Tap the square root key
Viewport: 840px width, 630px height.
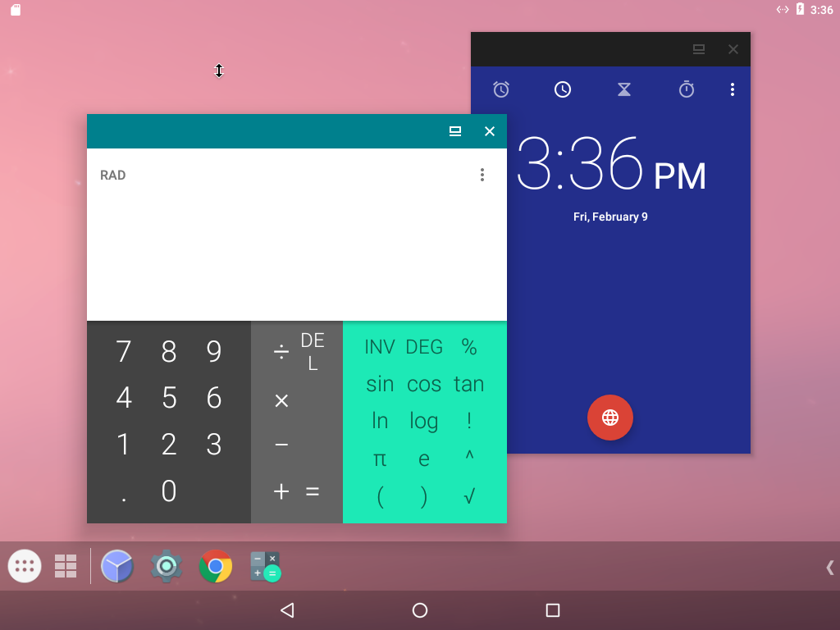(x=469, y=496)
